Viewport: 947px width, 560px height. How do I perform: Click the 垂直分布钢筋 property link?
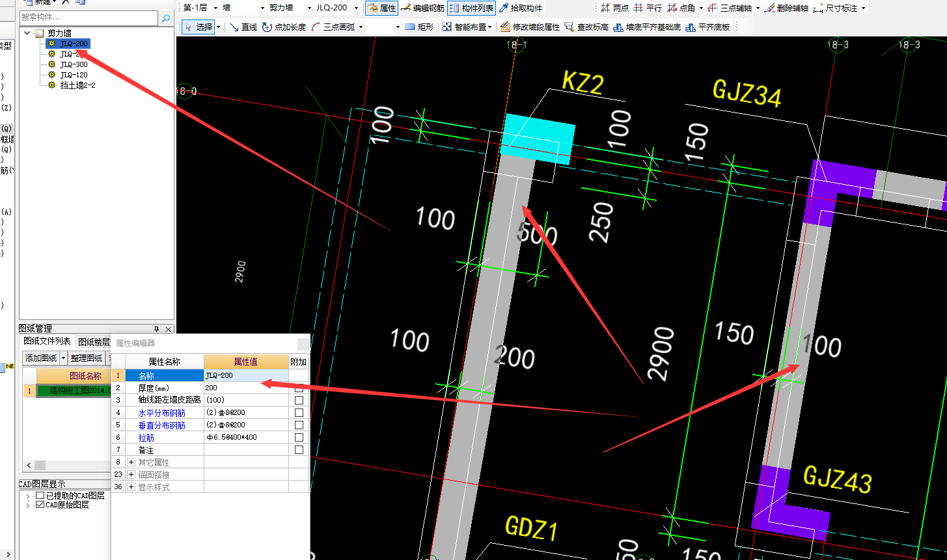(x=161, y=425)
